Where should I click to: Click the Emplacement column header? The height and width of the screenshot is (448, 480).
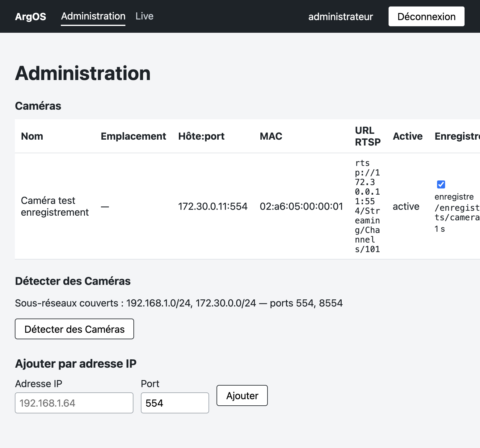[x=133, y=136]
